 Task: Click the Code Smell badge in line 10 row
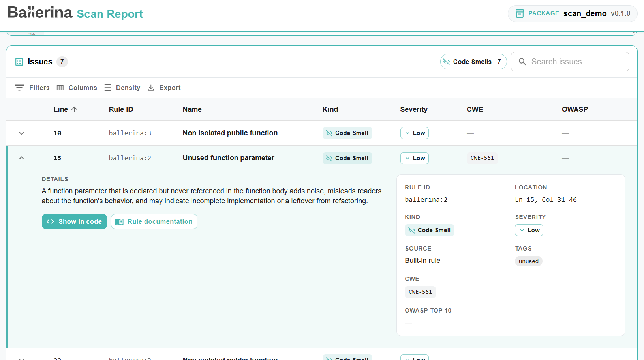tap(347, 133)
